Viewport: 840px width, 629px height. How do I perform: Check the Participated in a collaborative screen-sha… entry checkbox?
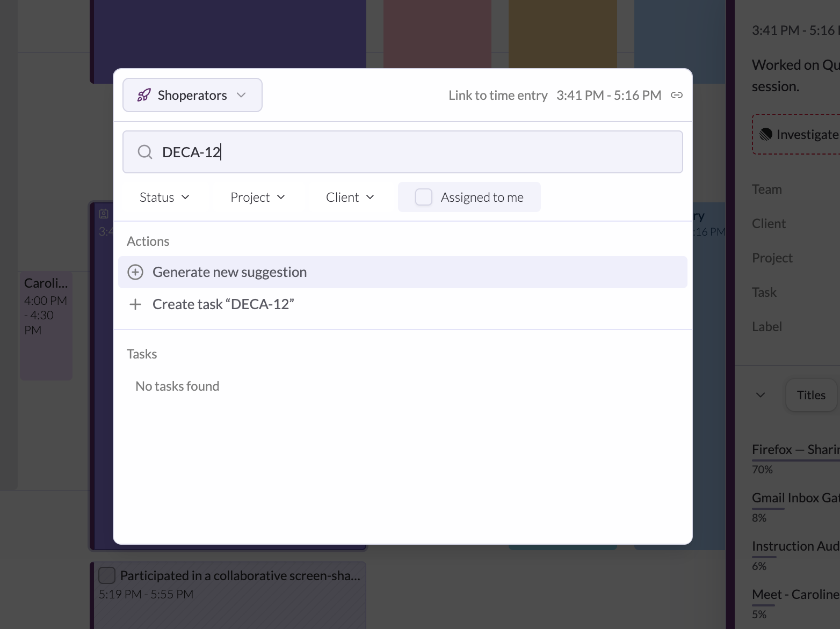pyautogui.click(x=107, y=575)
